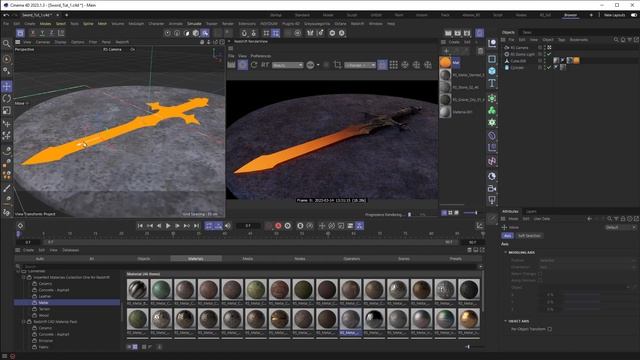Viewport: 640px width, 360px height.
Task: Toggle the Per-Object Transform checkbox
Action: tap(550, 329)
